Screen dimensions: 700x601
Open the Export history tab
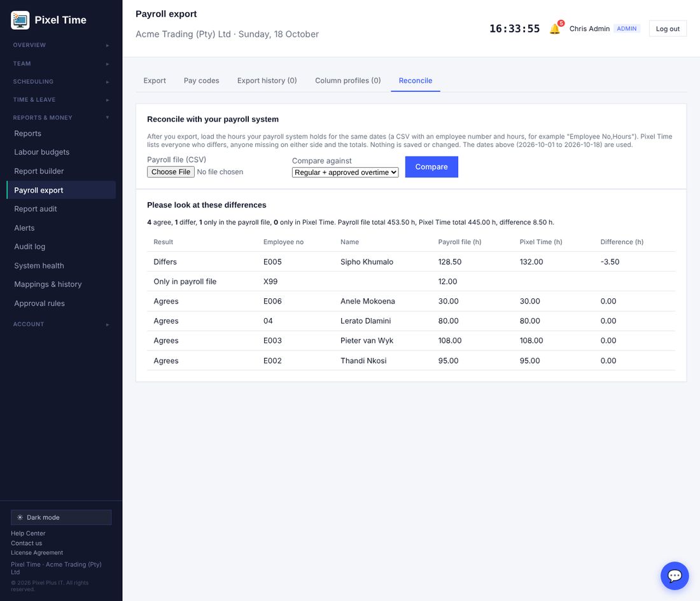point(267,80)
